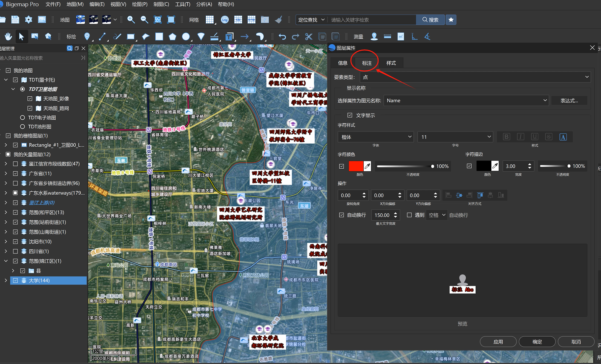601x364 pixels.
Task: Select the TDT电子地图 radio button
Action: coord(22,117)
